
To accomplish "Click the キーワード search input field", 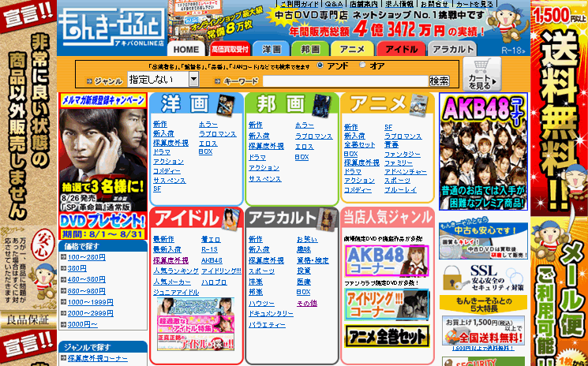I will pyautogui.click(x=346, y=81).
